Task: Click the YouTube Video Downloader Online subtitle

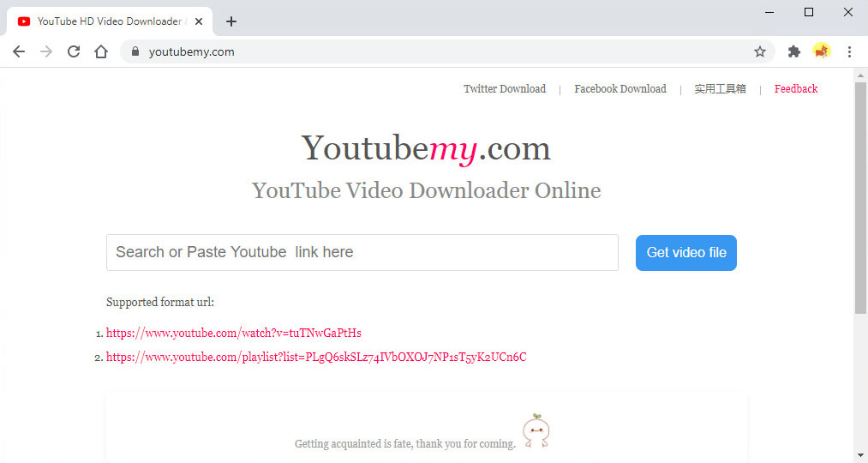Action: pos(426,190)
